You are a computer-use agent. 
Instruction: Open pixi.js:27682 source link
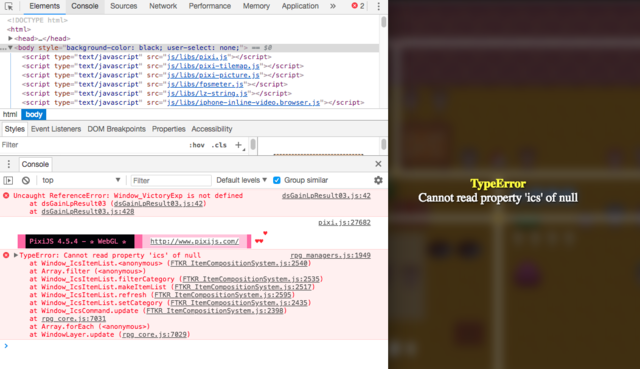click(344, 222)
